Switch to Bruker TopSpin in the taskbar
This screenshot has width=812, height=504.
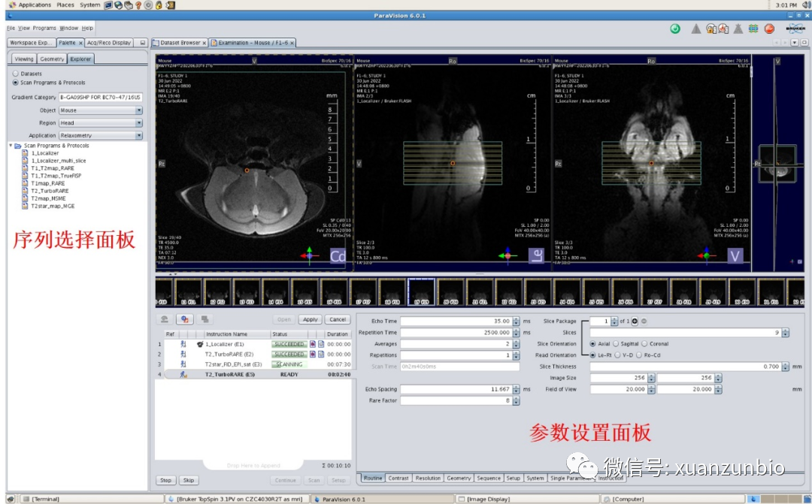pos(239,499)
